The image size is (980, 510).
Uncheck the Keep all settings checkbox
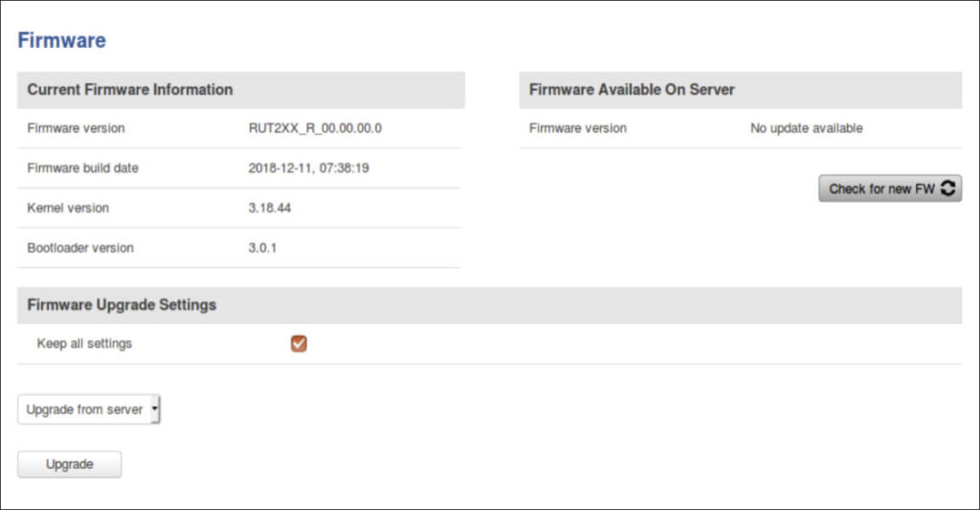pyautogui.click(x=299, y=344)
